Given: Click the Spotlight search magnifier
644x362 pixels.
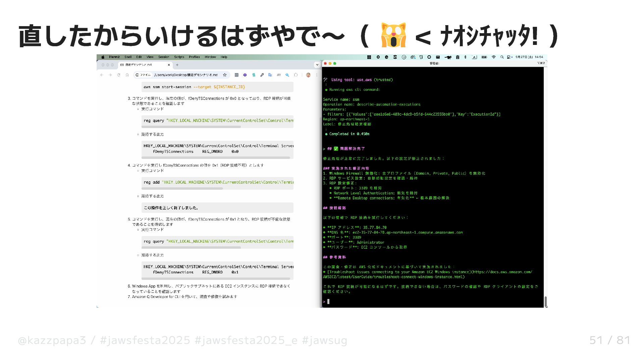Looking at the screenshot, I should [502, 57].
